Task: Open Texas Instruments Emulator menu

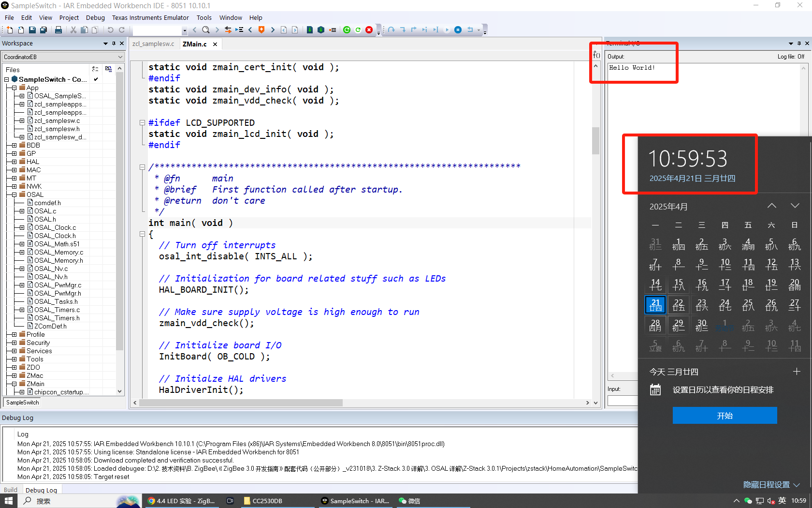Action: coord(150,18)
